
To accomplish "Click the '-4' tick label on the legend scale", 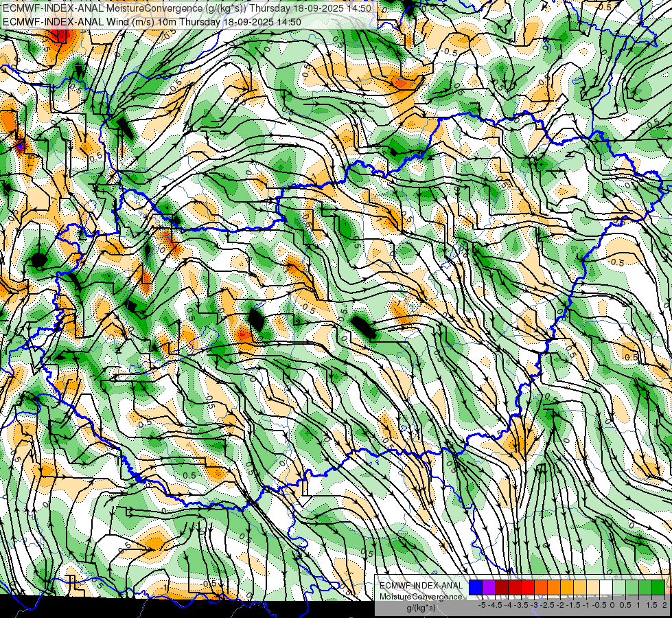I will click(508, 605).
